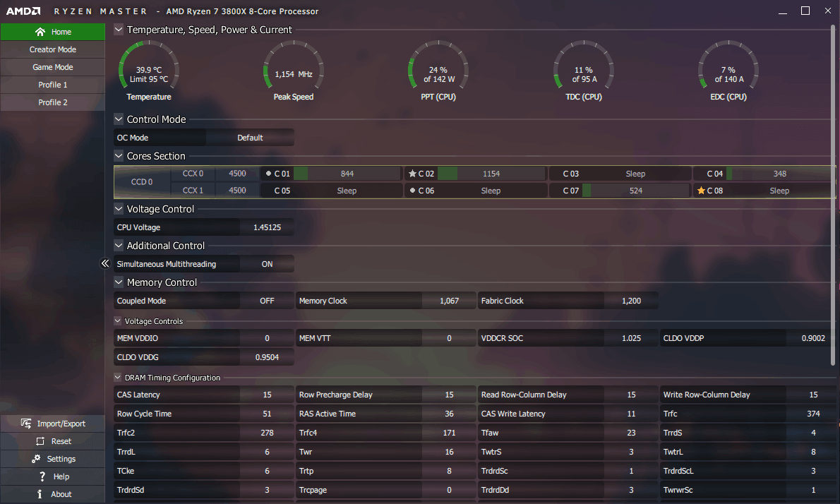840x504 pixels.
Task: Click the Help question mark icon
Action: 42,476
